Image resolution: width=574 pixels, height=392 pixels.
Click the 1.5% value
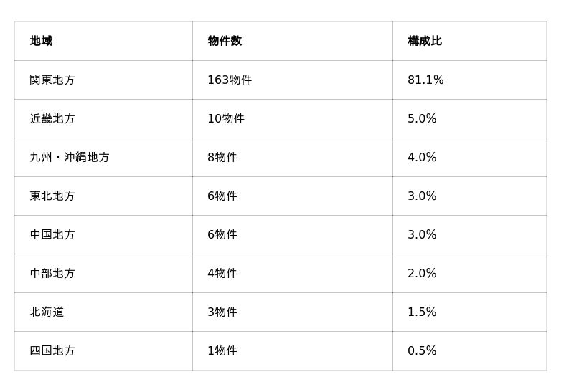point(422,312)
